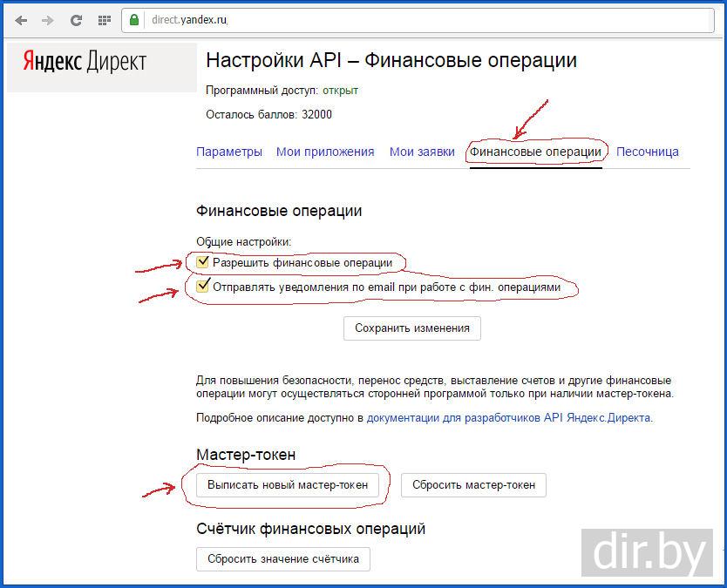Screen dimensions: 727x588
Task: Click Сбросить значение счётчика button
Action: (x=283, y=559)
